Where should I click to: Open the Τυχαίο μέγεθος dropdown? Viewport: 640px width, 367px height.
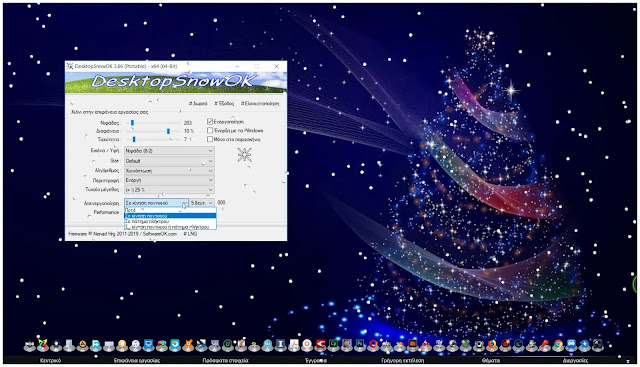[x=169, y=190]
